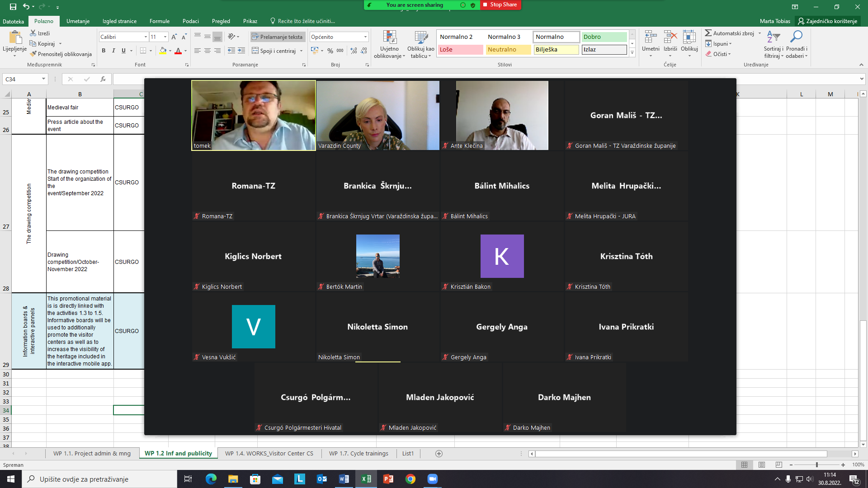Toggle Italic formatting

[x=113, y=51]
